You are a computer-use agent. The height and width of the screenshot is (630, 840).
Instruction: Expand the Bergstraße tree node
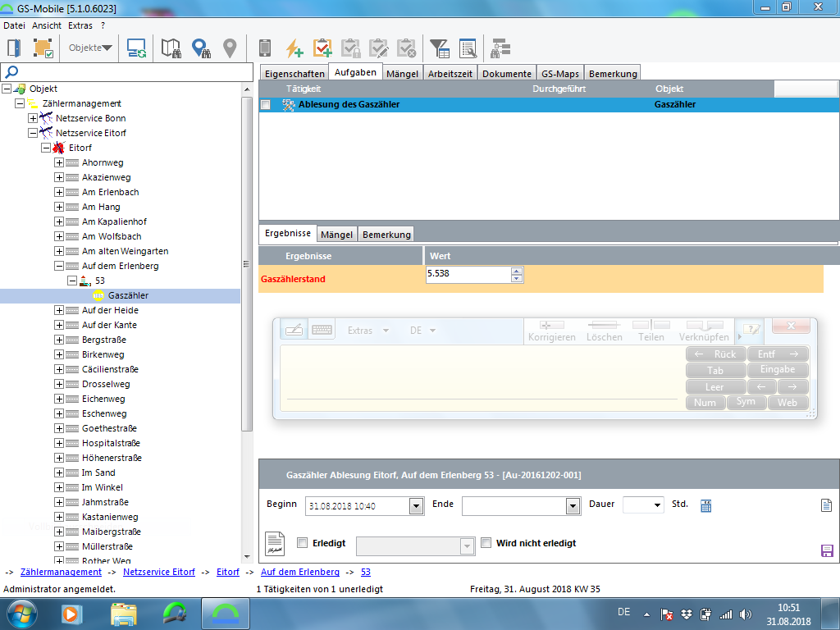click(x=59, y=340)
